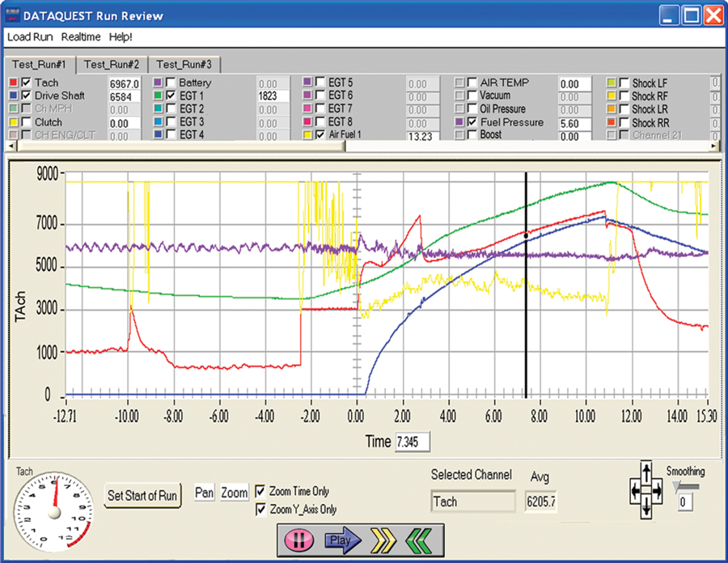This screenshot has width=728, height=563.
Task: Click the Zoom button
Action: click(235, 492)
